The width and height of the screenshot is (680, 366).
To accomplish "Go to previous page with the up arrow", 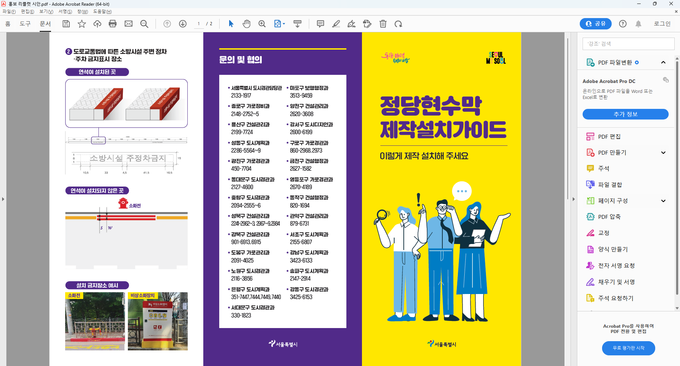I will click(x=167, y=24).
